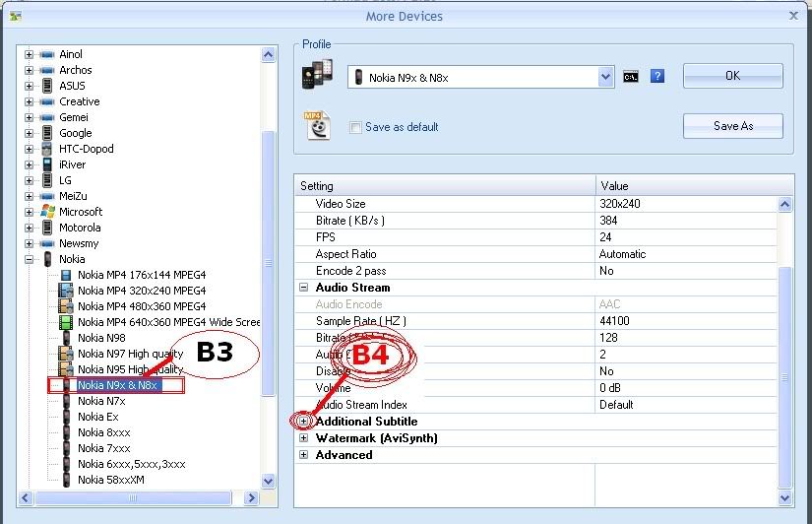812x524 pixels.
Task: Select Nokia N95 High quality item
Action: (x=131, y=369)
